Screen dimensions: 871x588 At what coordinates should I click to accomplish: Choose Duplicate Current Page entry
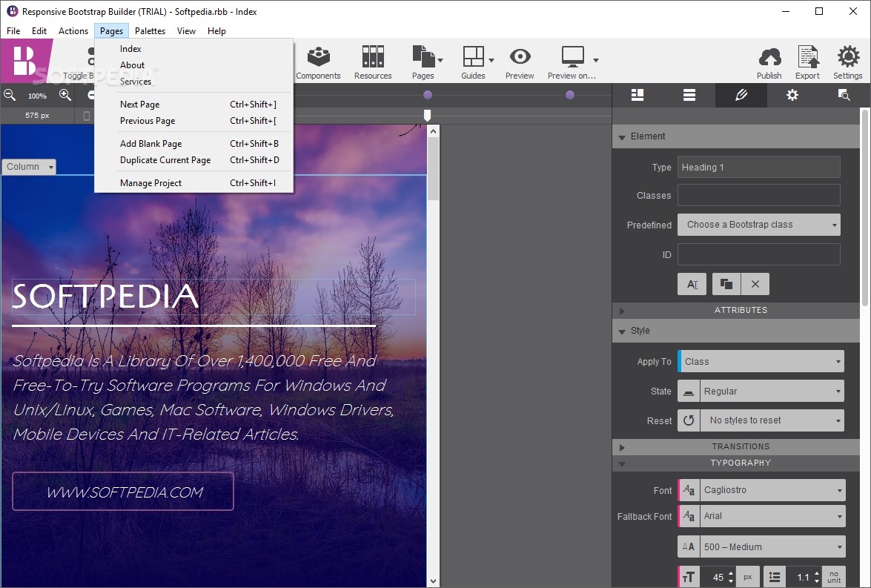point(193,160)
